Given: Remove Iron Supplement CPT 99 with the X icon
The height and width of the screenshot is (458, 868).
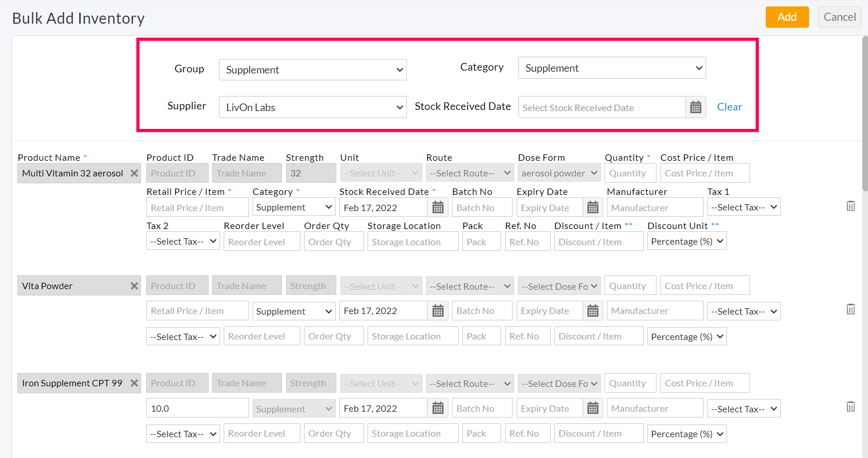Looking at the screenshot, I should [133, 383].
